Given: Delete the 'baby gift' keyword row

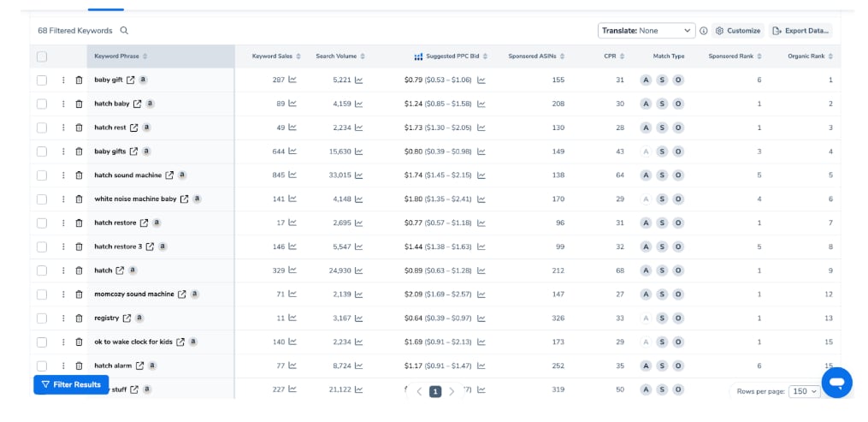Looking at the screenshot, I should coord(79,80).
